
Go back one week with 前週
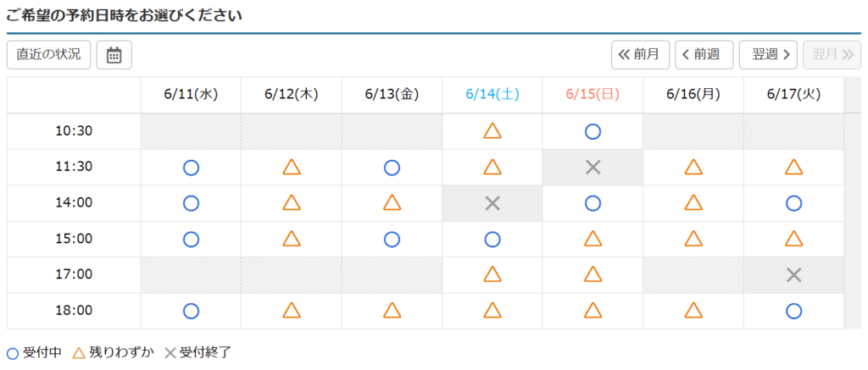[x=704, y=55]
